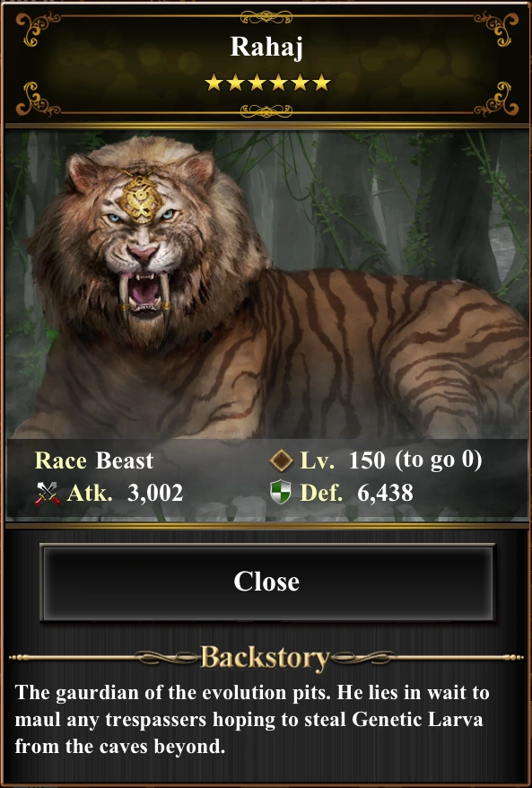Viewport: 532px width, 788px height.
Task: Click the Backstory section heading
Action: pos(265,657)
